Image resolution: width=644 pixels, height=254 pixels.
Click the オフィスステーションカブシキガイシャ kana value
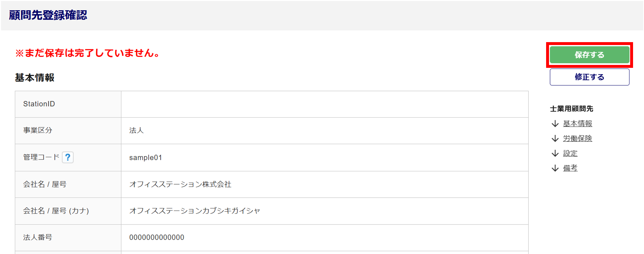coord(194,211)
